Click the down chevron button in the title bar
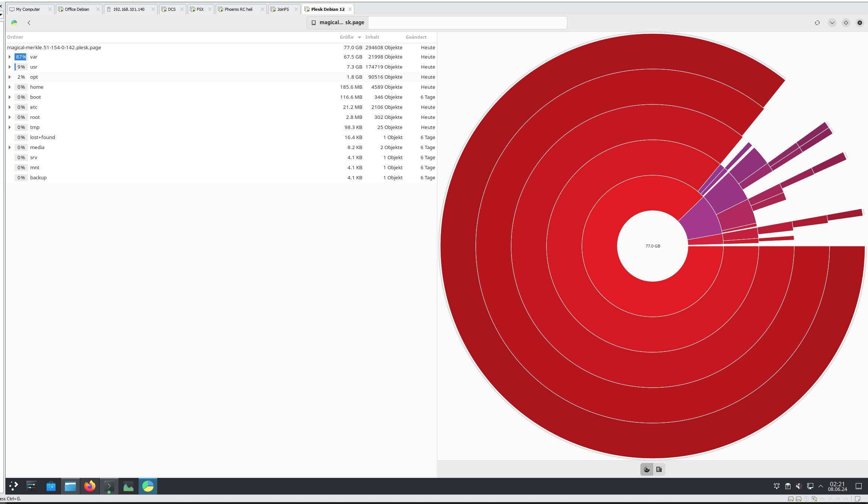 click(x=832, y=23)
